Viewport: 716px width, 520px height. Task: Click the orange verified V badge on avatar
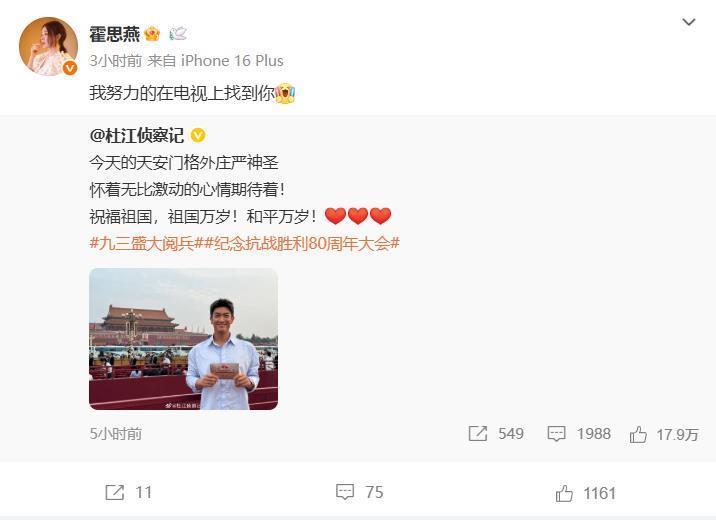70,68
